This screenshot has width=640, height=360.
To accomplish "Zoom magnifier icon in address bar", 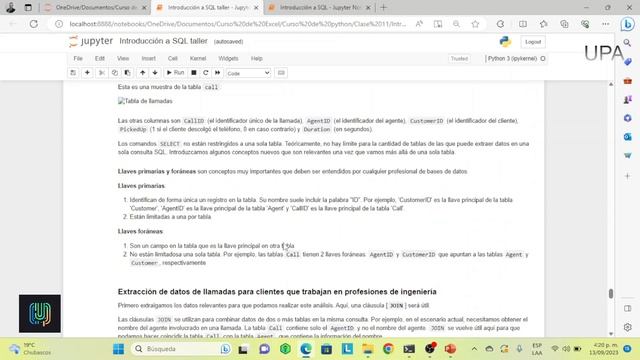I will coord(456,24).
